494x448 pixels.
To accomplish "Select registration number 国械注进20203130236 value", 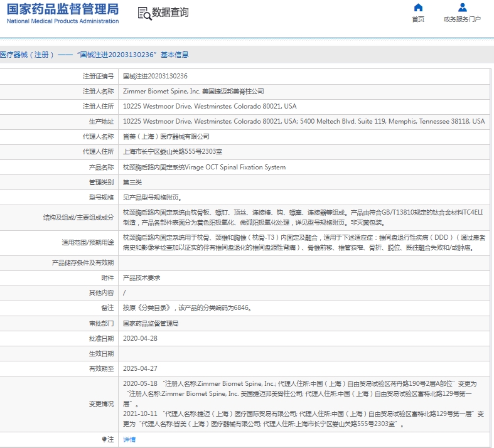I will pyautogui.click(x=155, y=76).
